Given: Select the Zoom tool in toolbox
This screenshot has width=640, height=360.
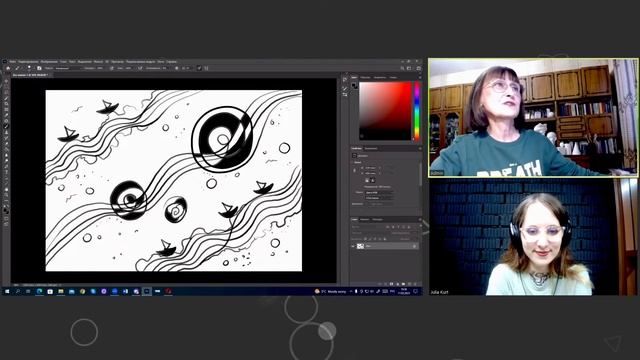Looking at the screenshot, I should coord(6,195).
